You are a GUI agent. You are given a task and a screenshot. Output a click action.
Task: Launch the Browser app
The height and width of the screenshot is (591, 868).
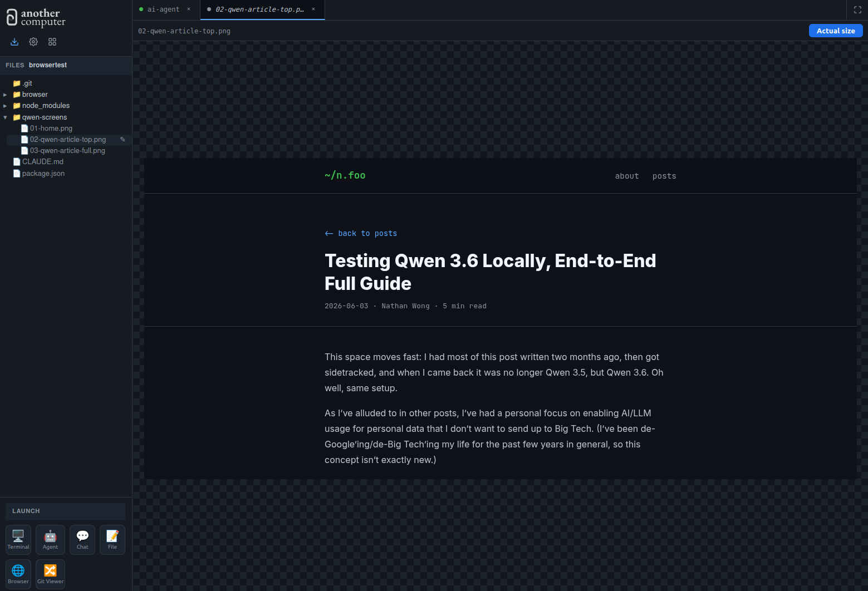18,574
